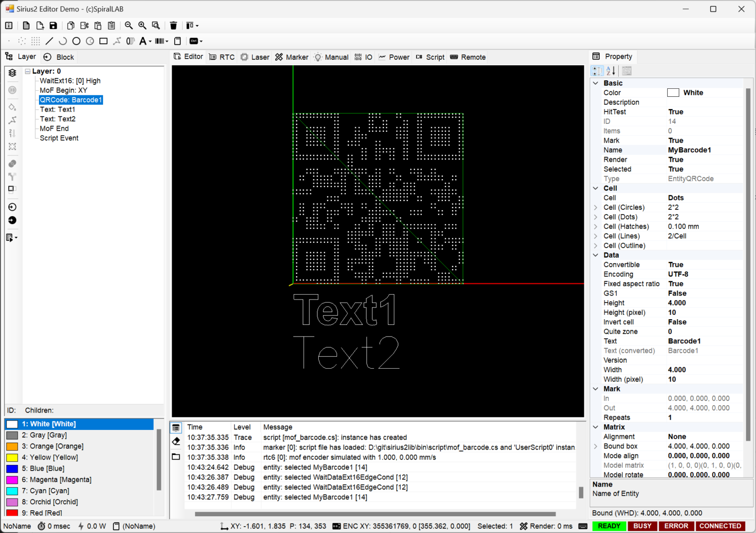Click the Zoom to fit icon
This screenshot has width=756, height=533.
click(156, 26)
